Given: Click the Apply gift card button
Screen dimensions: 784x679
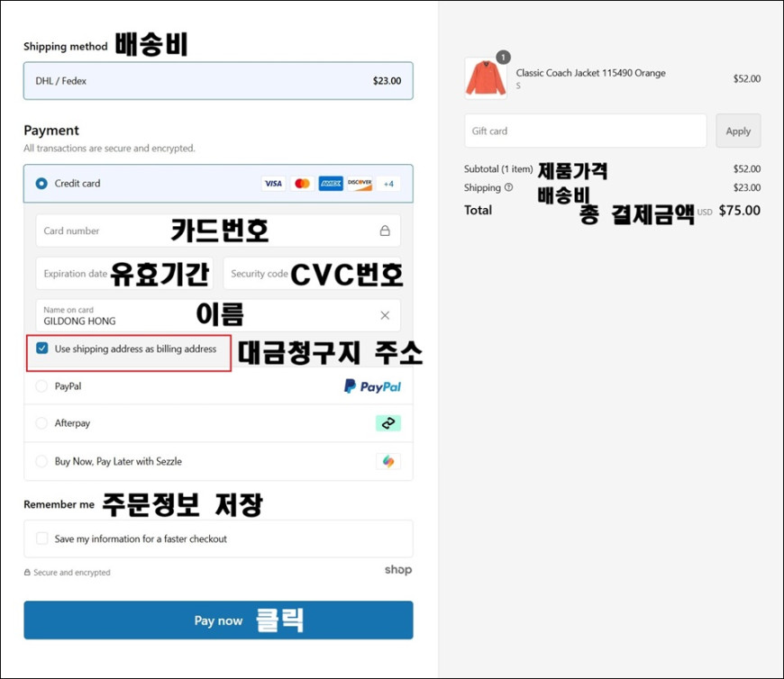Looking at the screenshot, I should [x=738, y=131].
